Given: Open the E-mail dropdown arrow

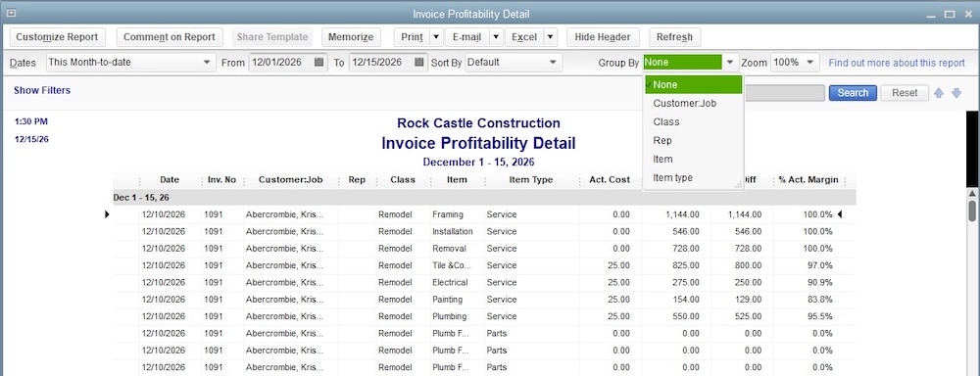Looking at the screenshot, I should (496, 37).
